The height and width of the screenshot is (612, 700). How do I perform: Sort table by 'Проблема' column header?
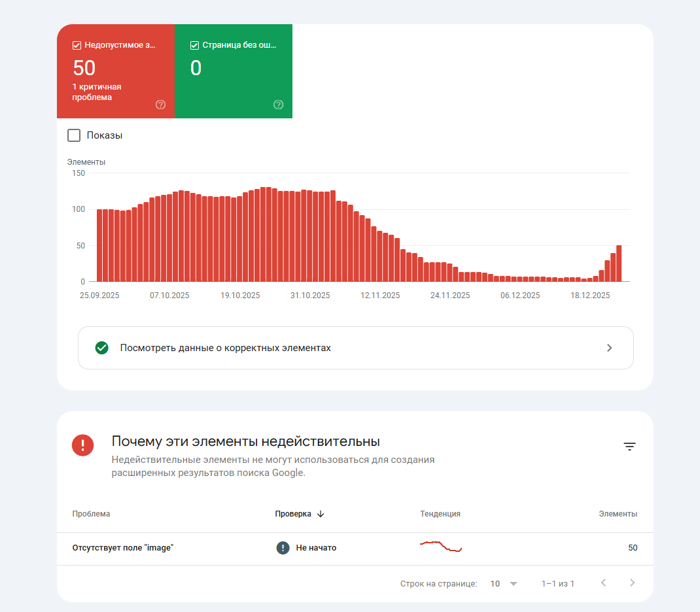(x=91, y=514)
